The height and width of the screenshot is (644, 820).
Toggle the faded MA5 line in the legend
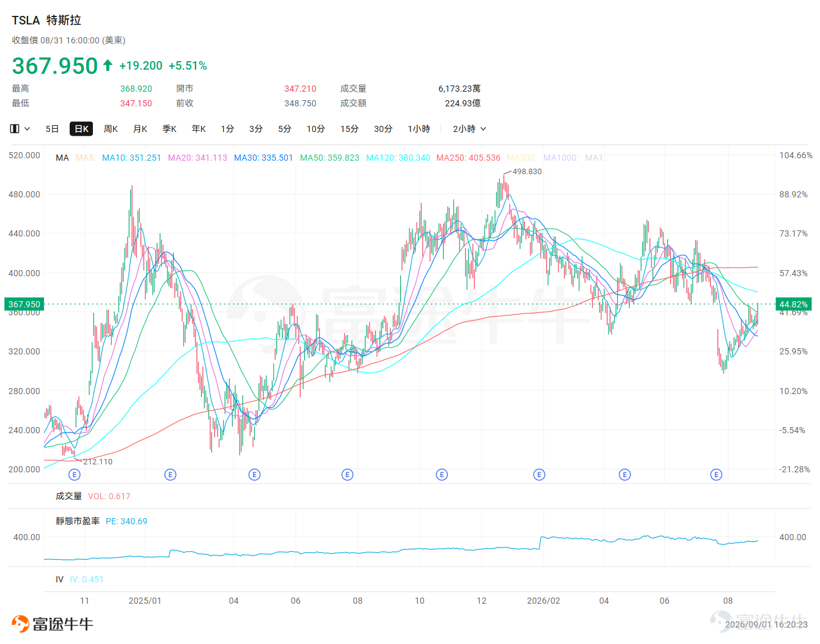coord(86,158)
